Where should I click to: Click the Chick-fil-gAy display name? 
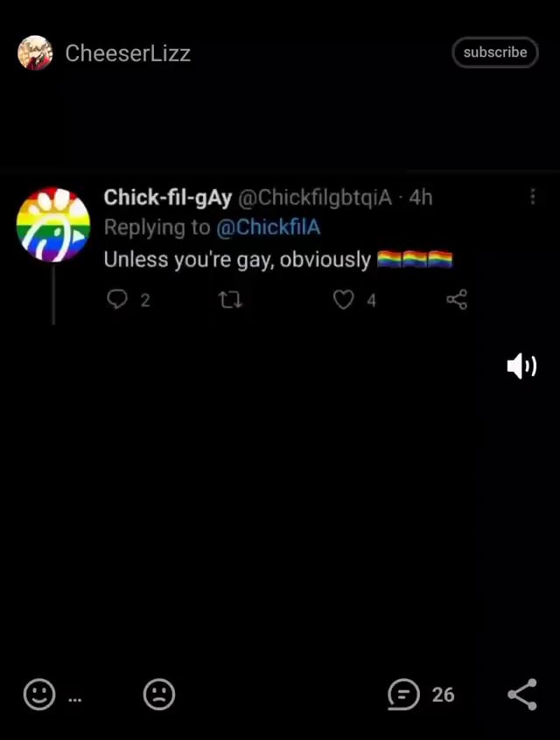168,198
